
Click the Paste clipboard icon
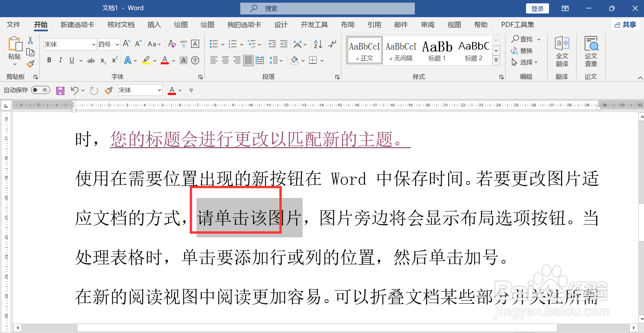click(x=14, y=44)
